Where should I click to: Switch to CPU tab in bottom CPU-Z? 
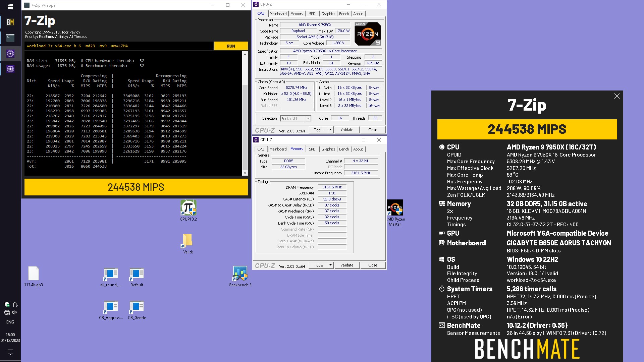261,149
